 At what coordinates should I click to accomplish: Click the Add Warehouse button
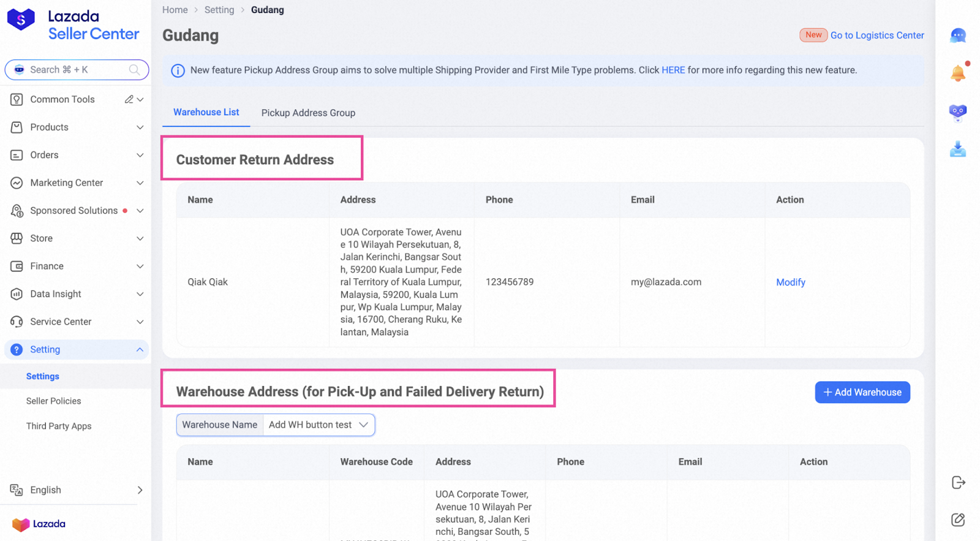coord(862,392)
